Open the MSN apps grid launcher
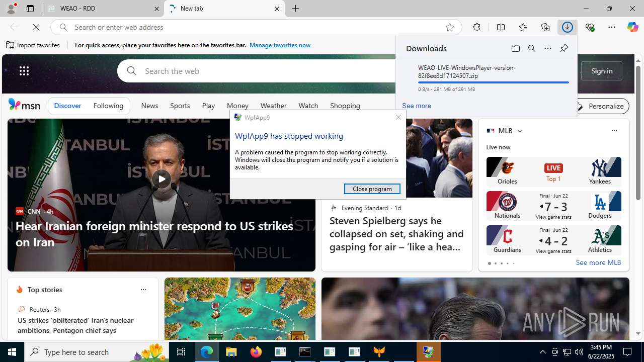This screenshot has width=644, height=362. tap(24, 71)
